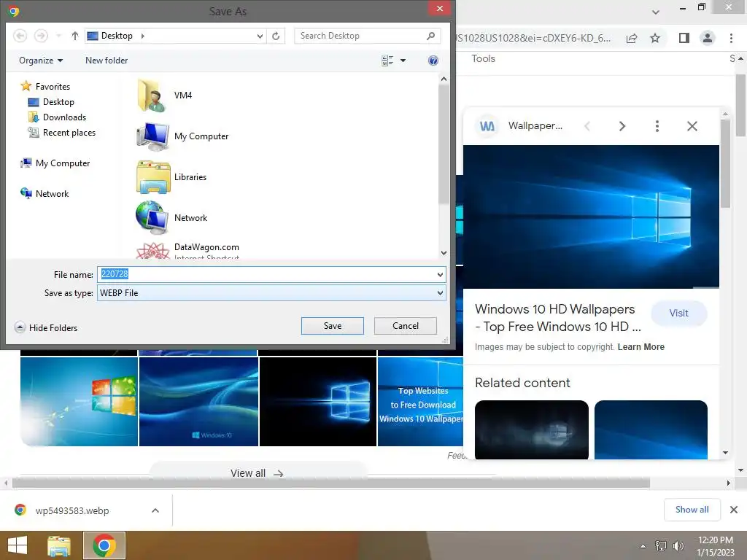Image resolution: width=747 pixels, height=560 pixels.
Task: Select Favorites in navigation pane
Action: pos(46,87)
